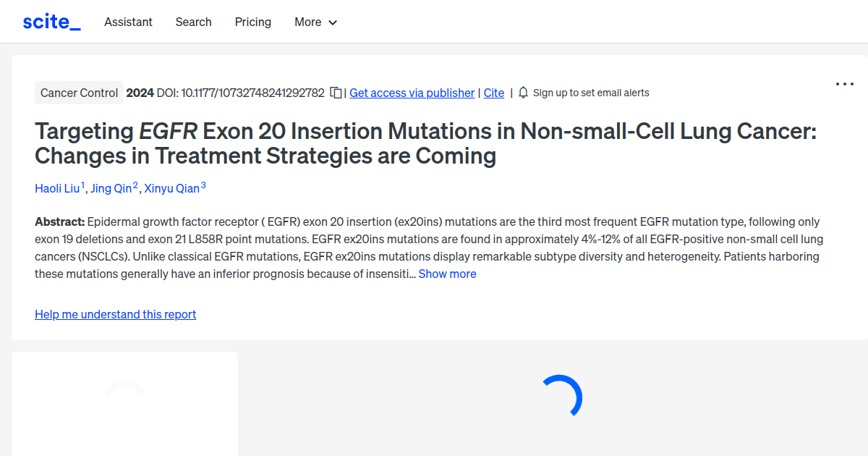Click Show more to expand the abstract
The width and height of the screenshot is (868, 456).
[x=447, y=274]
